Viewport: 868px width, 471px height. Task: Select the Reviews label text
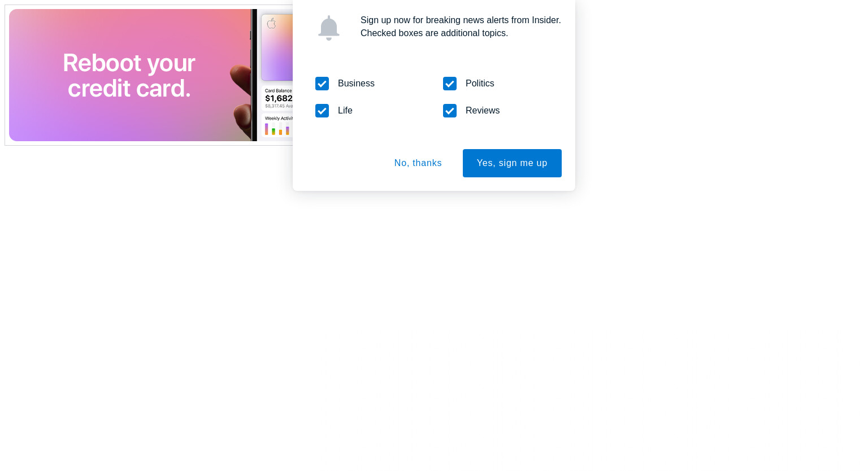(483, 111)
